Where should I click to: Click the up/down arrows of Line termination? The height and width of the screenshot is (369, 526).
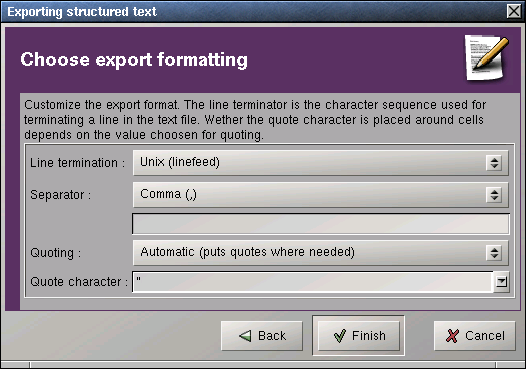tap(494, 163)
